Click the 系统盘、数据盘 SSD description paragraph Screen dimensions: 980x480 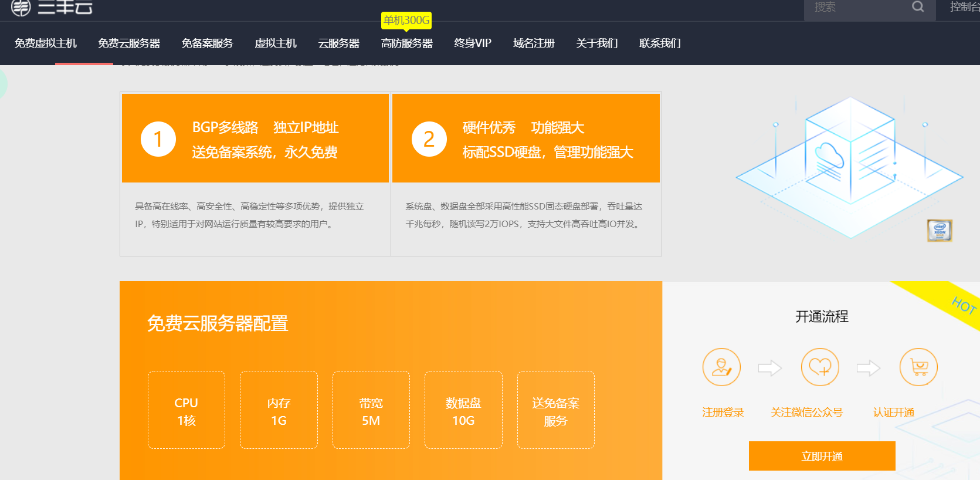tap(524, 215)
